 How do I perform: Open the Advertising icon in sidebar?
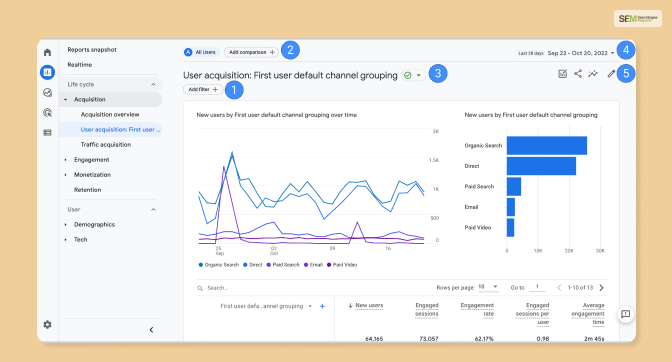(x=47, y=112)
